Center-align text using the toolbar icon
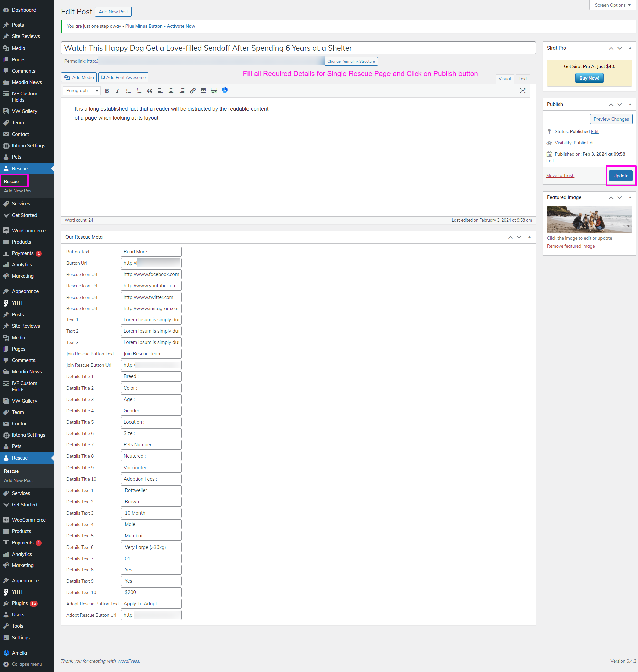Screen dimensions: 638x672 171,91
